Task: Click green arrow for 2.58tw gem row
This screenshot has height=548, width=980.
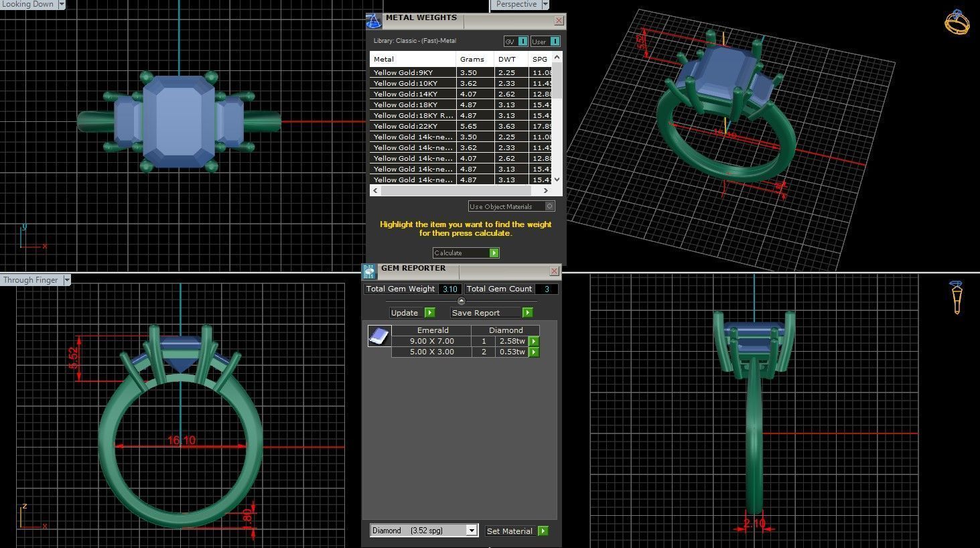Action: point(534,341)
